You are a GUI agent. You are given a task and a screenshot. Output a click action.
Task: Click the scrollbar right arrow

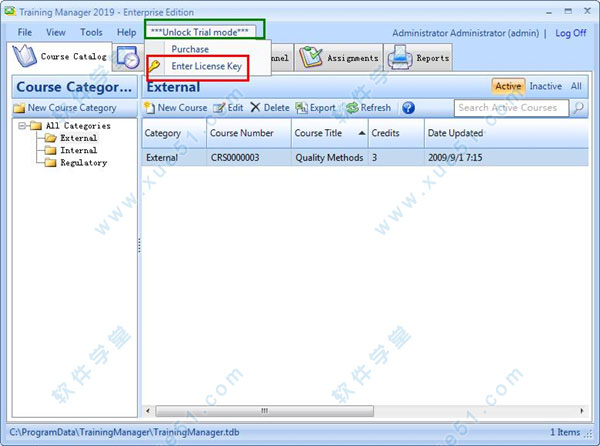click(x=582, y=411)
